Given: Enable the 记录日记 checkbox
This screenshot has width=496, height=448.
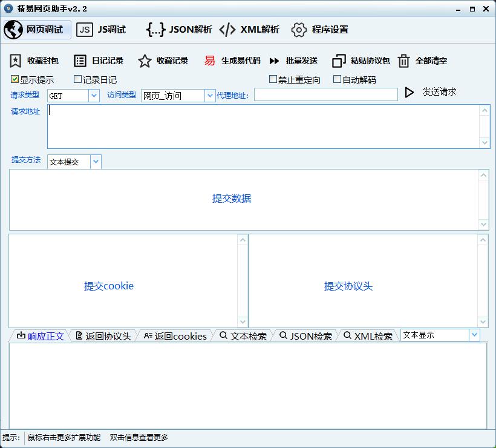Looking at the screenshot, I should [x=77, y=79].
